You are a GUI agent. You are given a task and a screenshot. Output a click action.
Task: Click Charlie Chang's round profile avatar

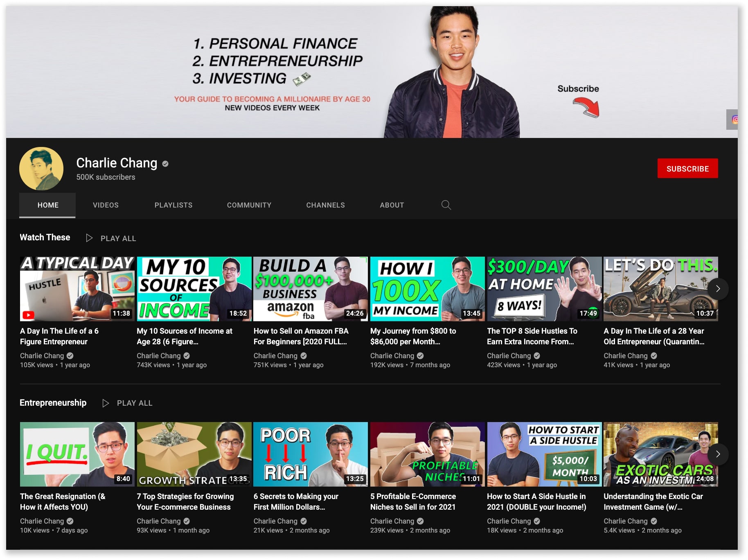coord(41,169)
